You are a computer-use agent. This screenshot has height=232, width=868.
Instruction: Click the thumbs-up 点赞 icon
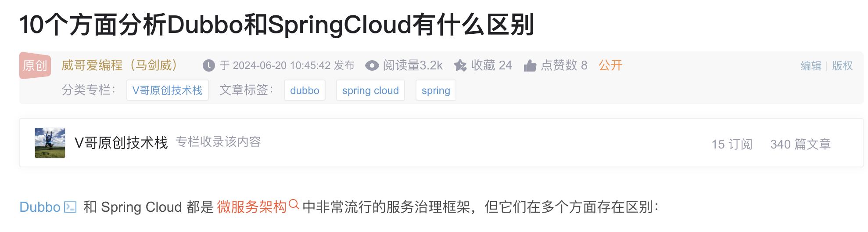530,65
